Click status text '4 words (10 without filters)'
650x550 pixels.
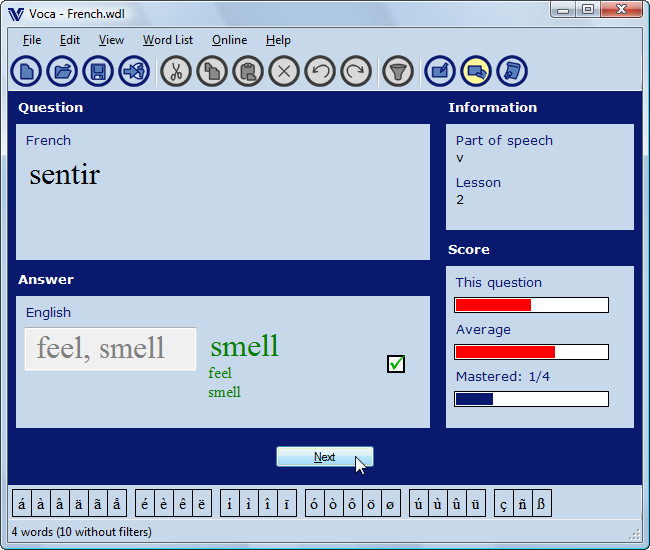click(x=82, y=532)
